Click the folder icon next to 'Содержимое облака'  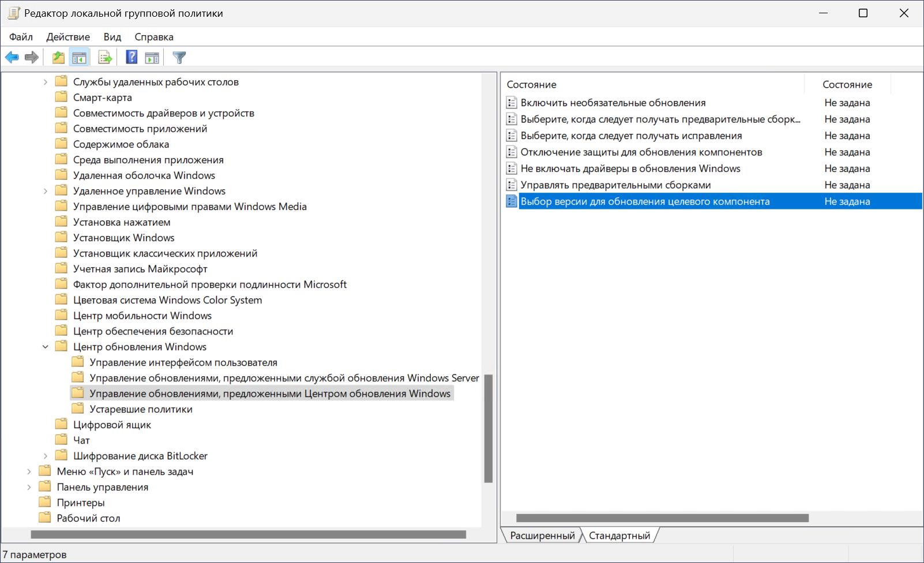point(61,144)
